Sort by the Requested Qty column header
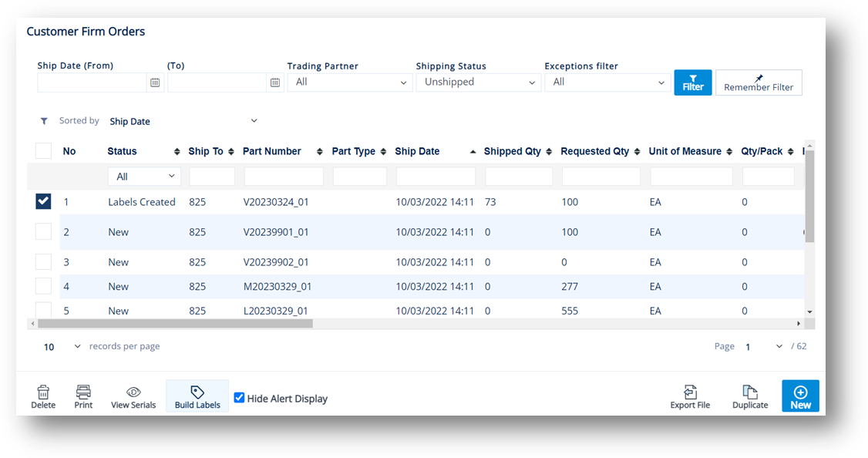The height and width of the screenshot is (458, 868). click(x=595, y=151)
